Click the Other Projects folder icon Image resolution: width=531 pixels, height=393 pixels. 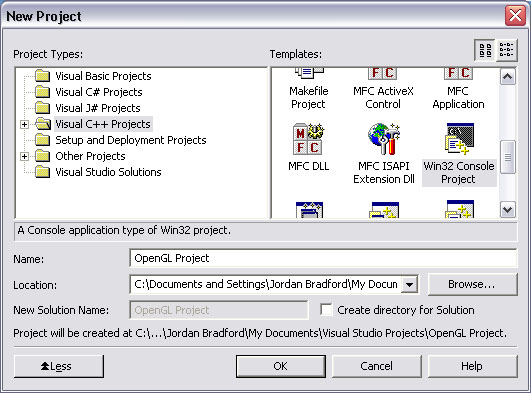tap(43, 156)
